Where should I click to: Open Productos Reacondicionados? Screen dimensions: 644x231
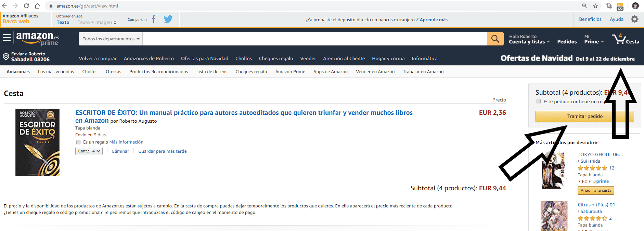pyautogui.click(x=159, y=72)
